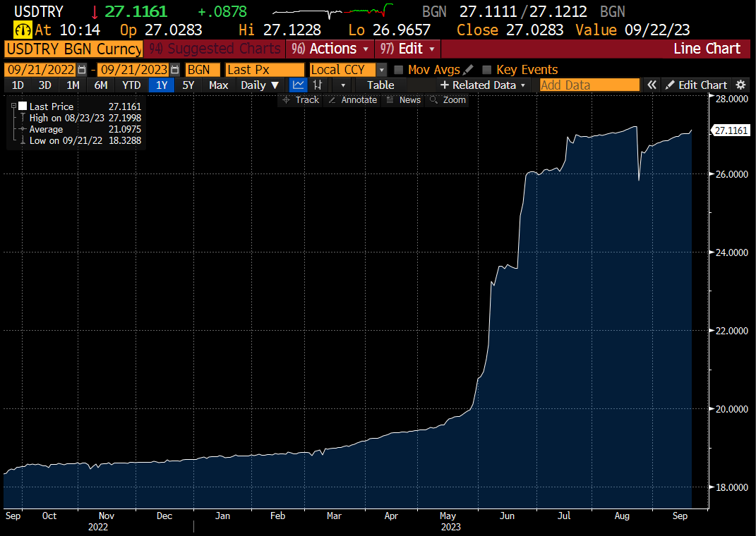Click the 24.0000 y-axis label
The height and width of the screenshot is (536, 756).
(x=732, y=252)
